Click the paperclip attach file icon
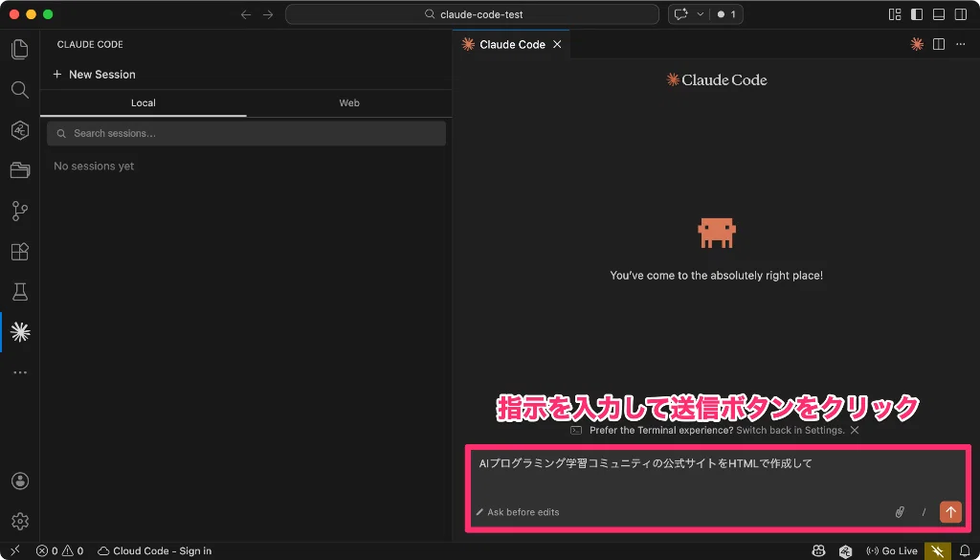This screenshot has height=560, width=980. click(900, 512)
